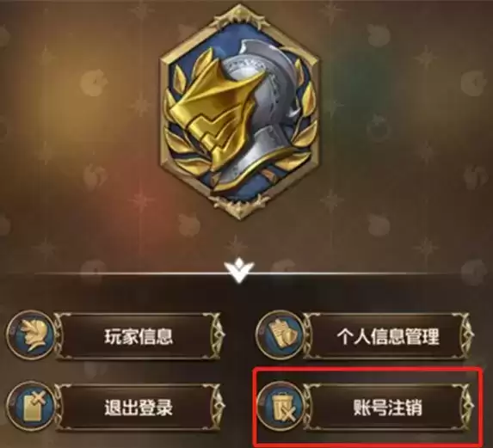This screenshot has width=493, height=448.
Task: Click the knight helmet avatar badge
Action: point(240,112)
